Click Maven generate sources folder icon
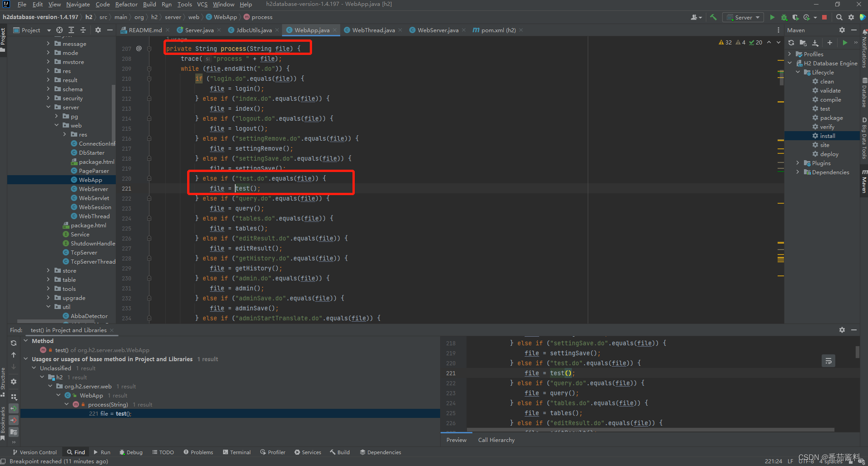This screenshot has width=868, height=466. point(803,43)
